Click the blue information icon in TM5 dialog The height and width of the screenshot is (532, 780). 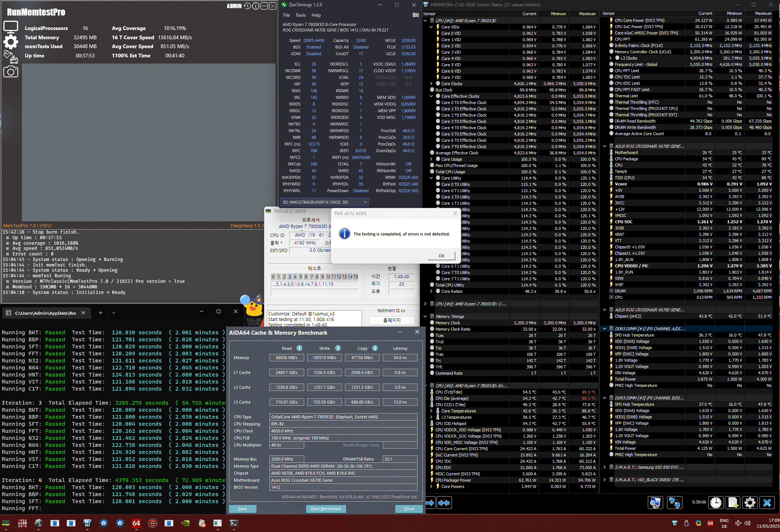345,234
